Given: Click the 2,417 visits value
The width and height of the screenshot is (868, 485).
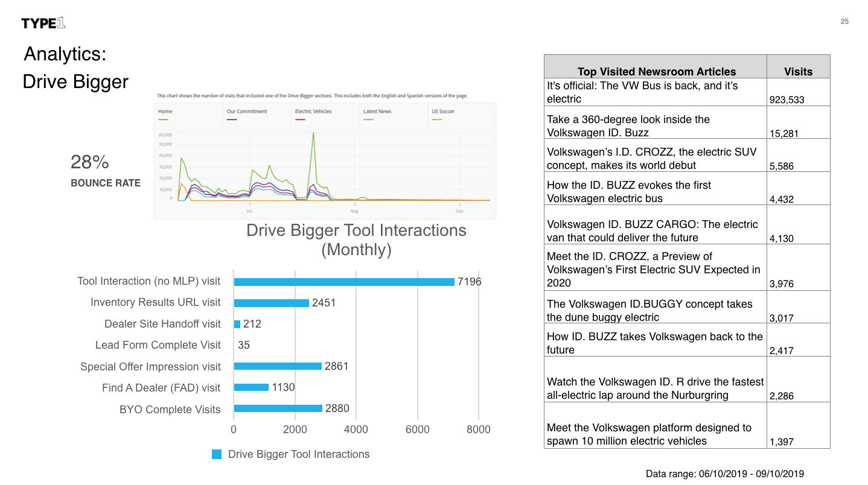Looking at the screenshot, I should click(x=782, y=351).
